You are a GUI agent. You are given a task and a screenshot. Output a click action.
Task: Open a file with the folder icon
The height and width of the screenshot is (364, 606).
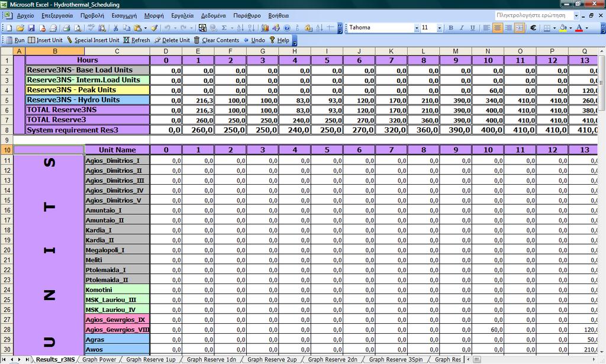pos(20,28)
